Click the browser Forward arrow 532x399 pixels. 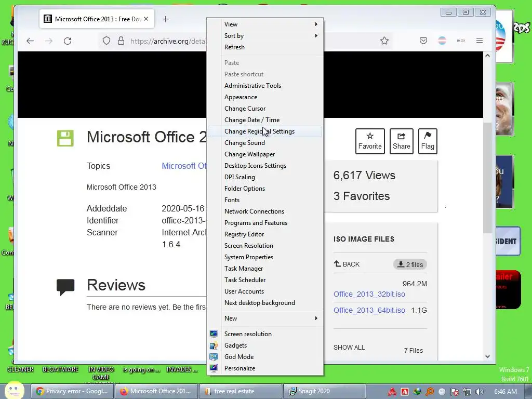click(49, 41)
